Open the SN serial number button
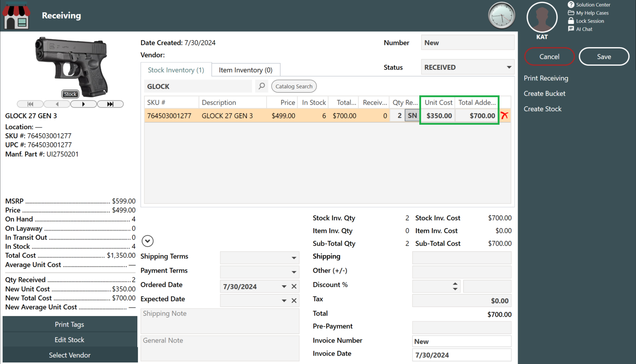The image size is (636, 364). (412, 116)
